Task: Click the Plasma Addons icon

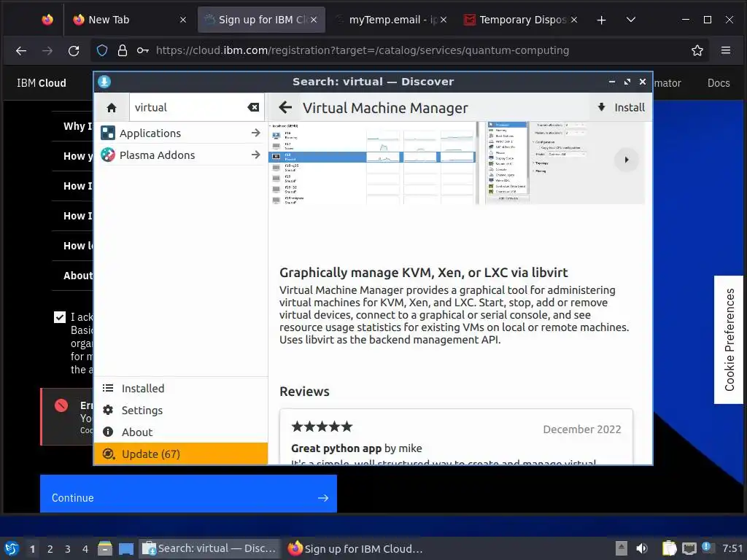Action: [108, 155]
